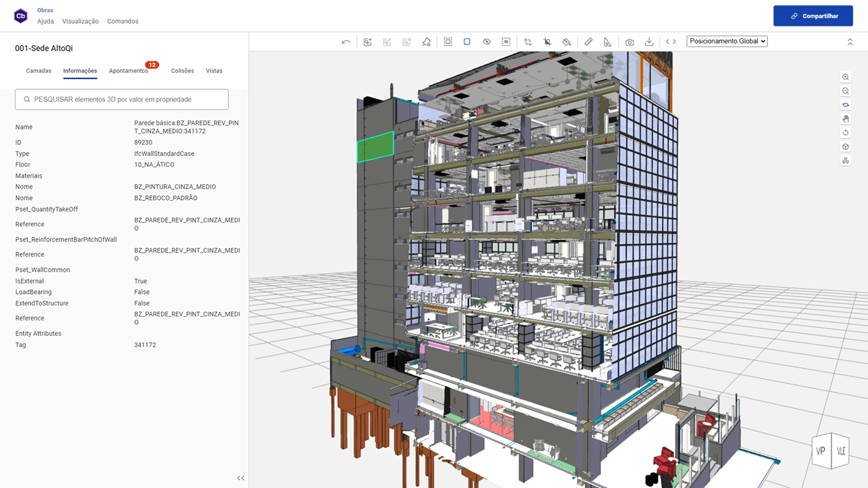This screenshot has width=868, height=488.
Task: Click the camera screenshot icon
Action: click(629, 42)
